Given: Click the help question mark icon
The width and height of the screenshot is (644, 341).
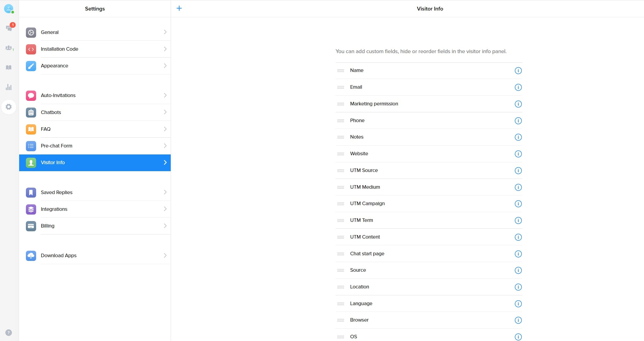Looking at the screenshot, I should tap(9, 332).
